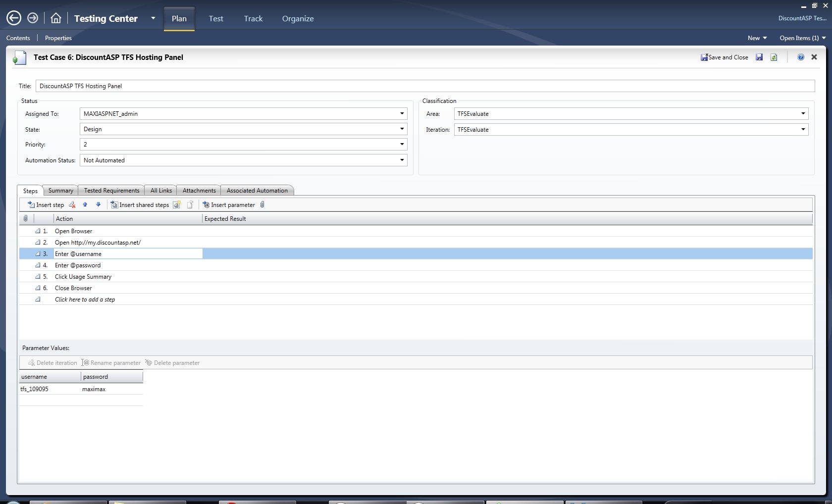832x504 pixels.
Task: Click the Create shared steps icon
Action: 177,205
